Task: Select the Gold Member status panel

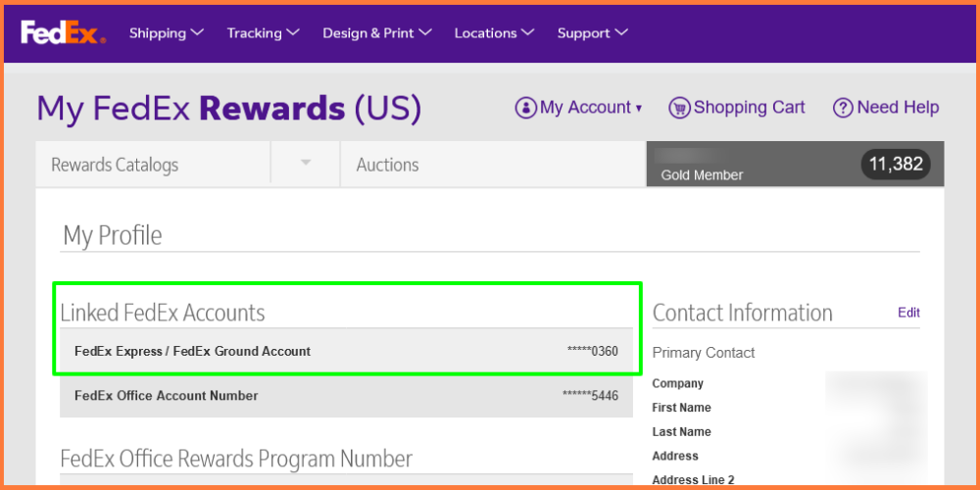Action: pyautogui.click(x=795, y=164)
